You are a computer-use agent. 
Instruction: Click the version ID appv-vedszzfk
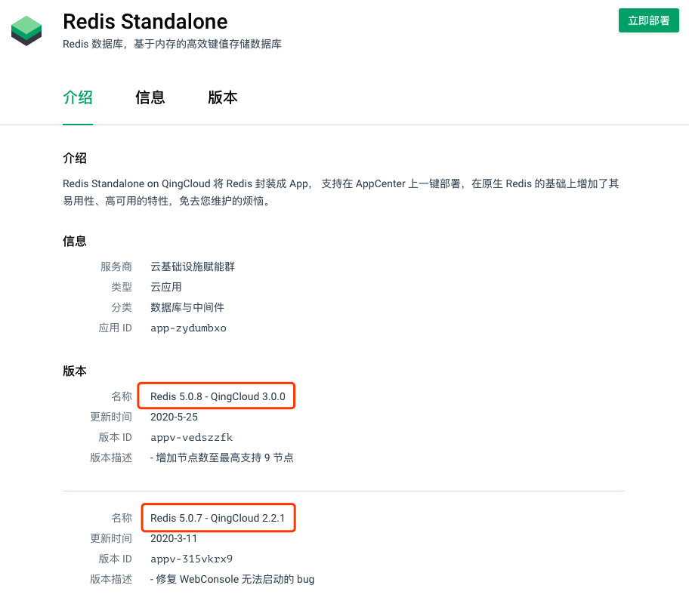click(x=192, y=437)
